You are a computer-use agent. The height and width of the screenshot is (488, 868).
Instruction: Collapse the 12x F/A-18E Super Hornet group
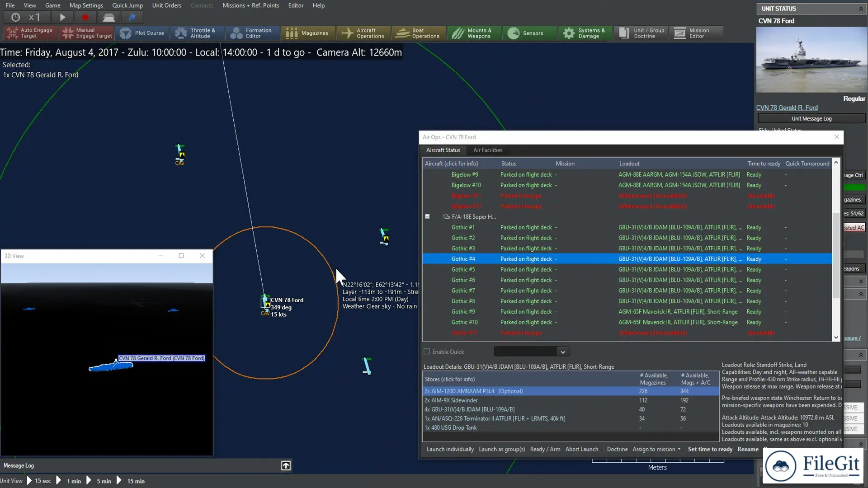coord(427,216)
